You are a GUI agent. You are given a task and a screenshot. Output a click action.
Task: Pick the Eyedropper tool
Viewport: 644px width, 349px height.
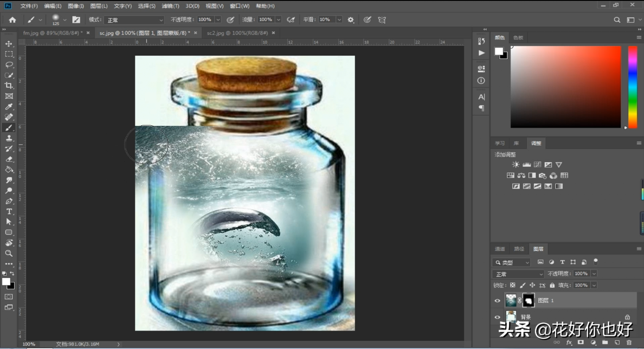point(9,107)
